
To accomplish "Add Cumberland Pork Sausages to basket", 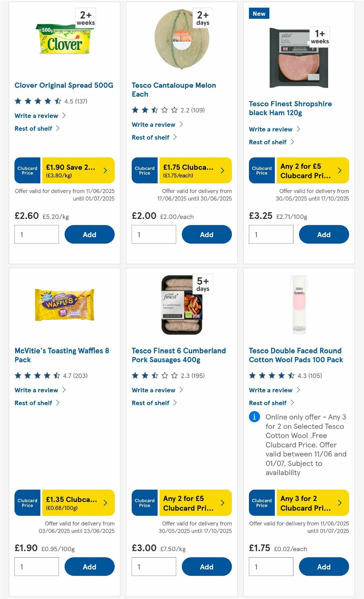I will [x=206, y=567].
